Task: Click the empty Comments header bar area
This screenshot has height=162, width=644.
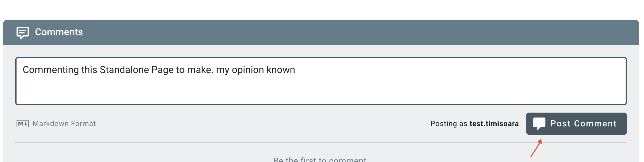Action: click(337, 32)
